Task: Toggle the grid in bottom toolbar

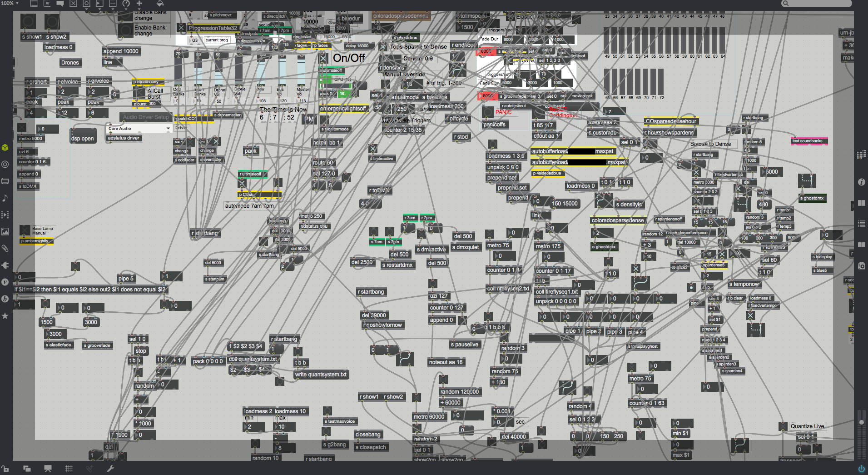Action: coord(69,469)
